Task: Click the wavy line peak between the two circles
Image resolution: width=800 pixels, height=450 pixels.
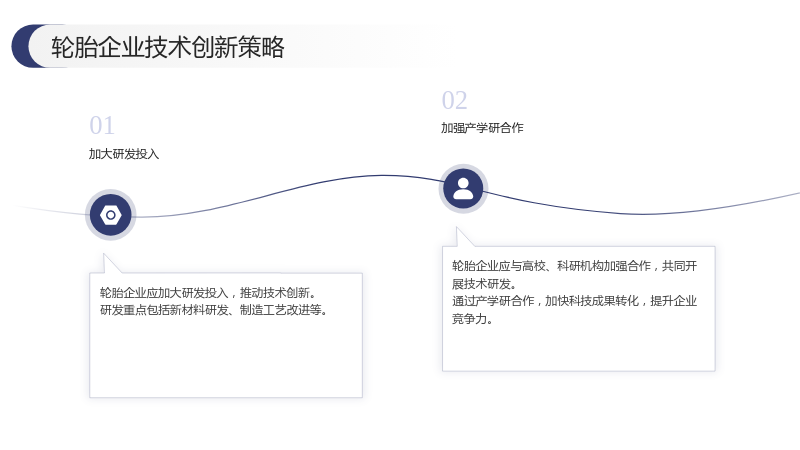Action: (x=383, y=176)
